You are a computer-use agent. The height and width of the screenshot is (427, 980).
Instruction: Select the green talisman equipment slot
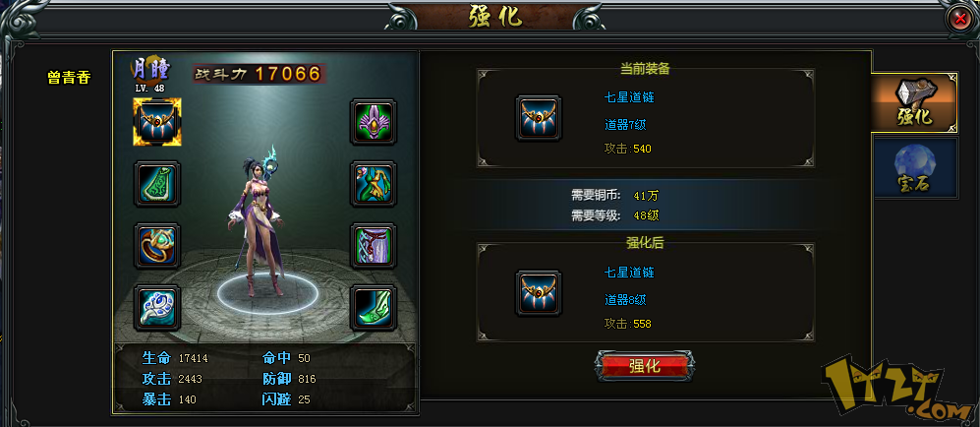click(157, 184)
